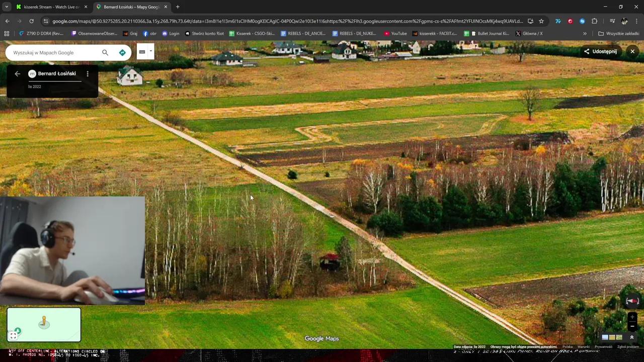Open the Główna / X bookmark
644x362 pixels.
529,34
